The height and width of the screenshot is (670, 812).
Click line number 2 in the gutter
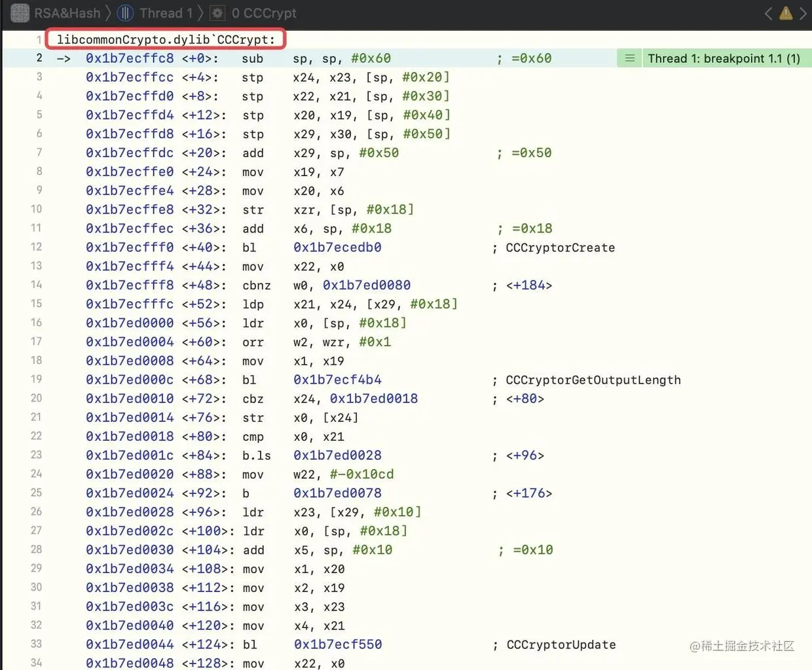[x=39, y=58]
